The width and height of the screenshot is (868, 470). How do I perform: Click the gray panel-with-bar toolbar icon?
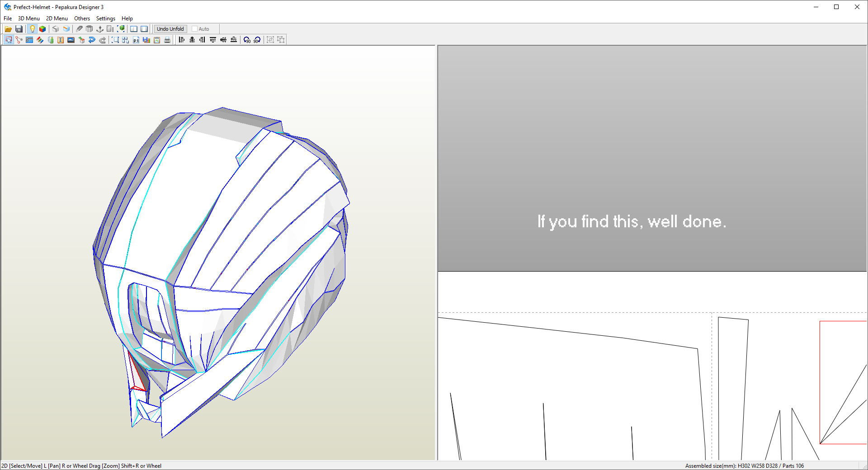pyautogui.click(x=110, y=29)
